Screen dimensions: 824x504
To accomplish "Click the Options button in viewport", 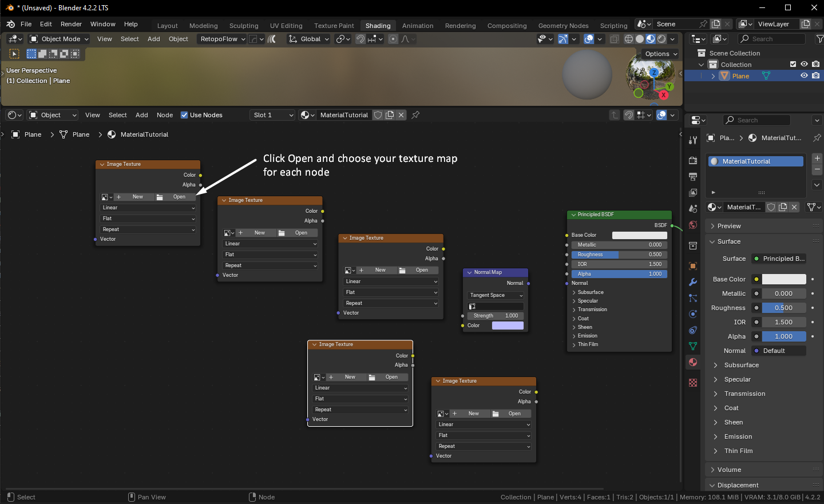I will tap(661, 54).
